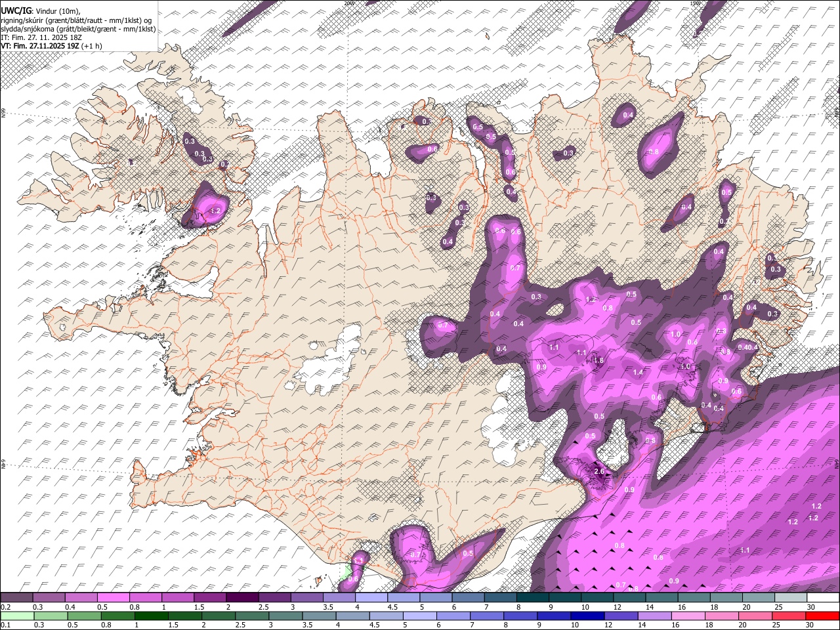
Task: Click the deep blue rain swatch labeled 10
Action: (587, 616)
